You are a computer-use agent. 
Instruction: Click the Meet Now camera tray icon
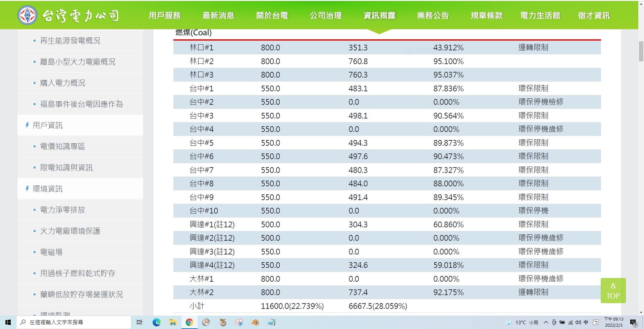click(554, 322)
